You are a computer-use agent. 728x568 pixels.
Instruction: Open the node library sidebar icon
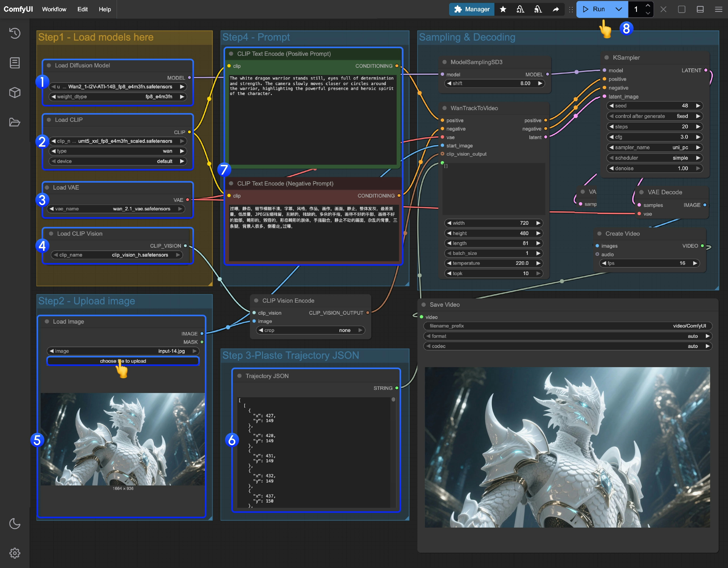(x=15, y=63)
